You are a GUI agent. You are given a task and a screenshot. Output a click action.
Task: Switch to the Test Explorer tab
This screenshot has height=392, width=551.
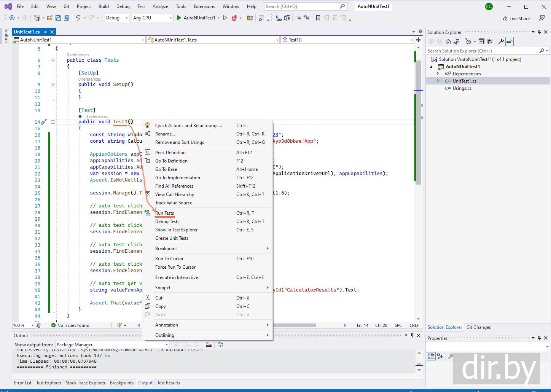(x=49, y=383)
